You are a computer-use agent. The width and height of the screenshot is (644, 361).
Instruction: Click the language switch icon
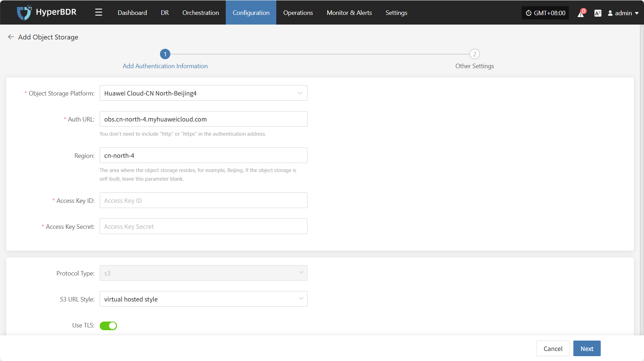point(598,13)
